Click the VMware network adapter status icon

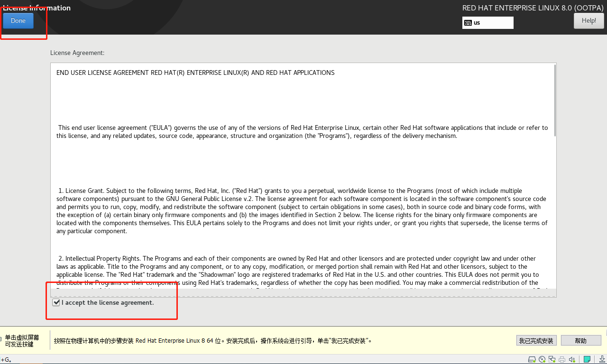click(x=552, y=359)
